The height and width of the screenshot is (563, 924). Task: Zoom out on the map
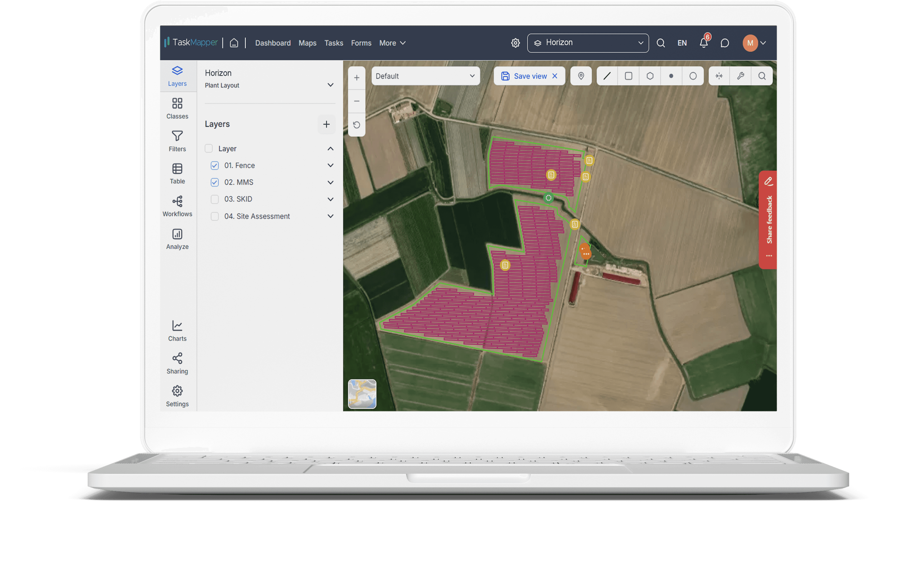[x=357, y=101]
